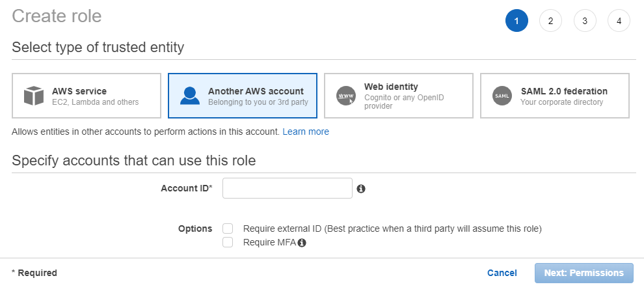Click the AWS service cube icon
The width and height of the screenshot is (644, 291).
(33, 96)
